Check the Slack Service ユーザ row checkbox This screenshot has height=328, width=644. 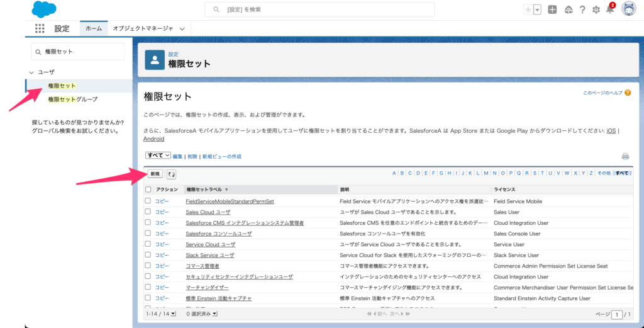pos(148,254)
